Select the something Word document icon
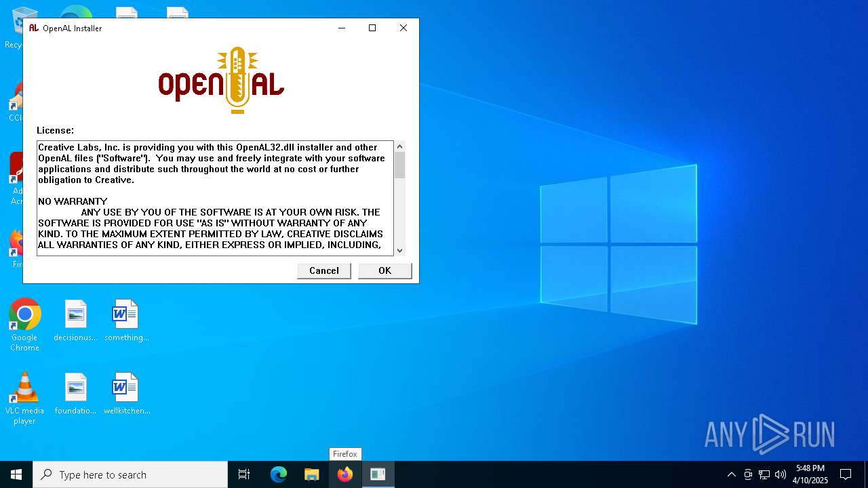Viewport: 868px width, 488px height. pos(126,321)
